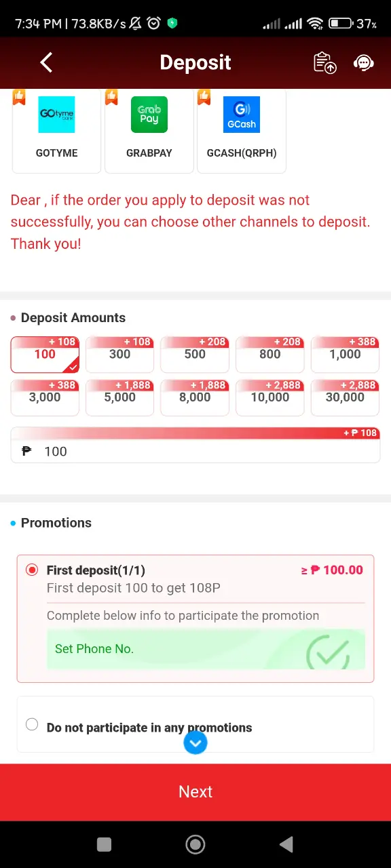This screenshot has height=868, width=391.
Task: Select the 1,000 deposit amount
Action: coord(345,354)
